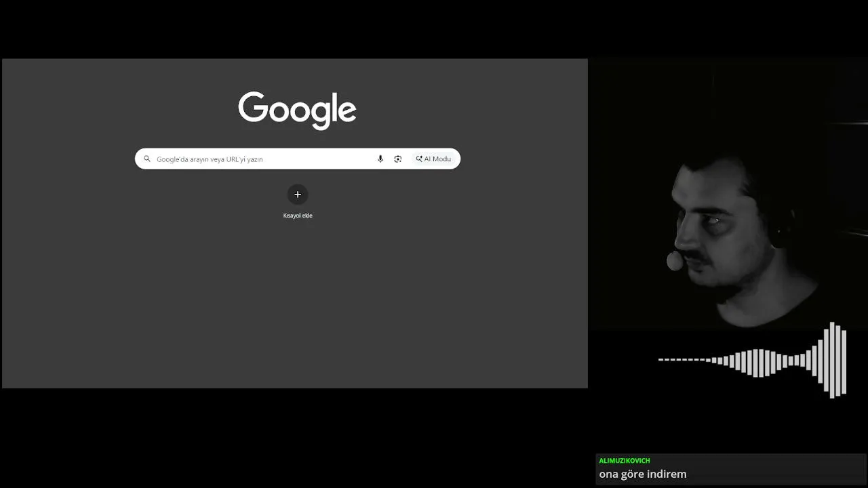Click the Kısayol ekle label

(298, 216)
